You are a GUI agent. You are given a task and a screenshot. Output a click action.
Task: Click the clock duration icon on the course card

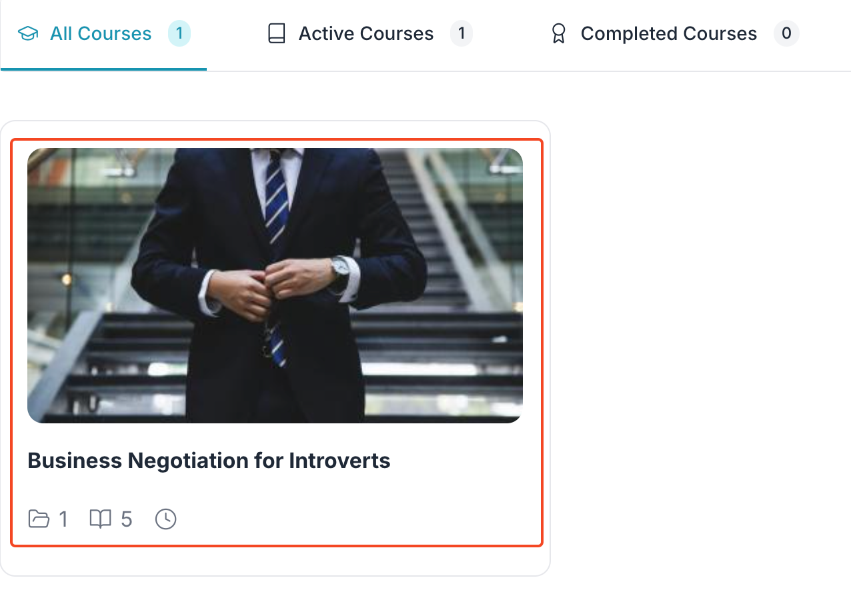(x=165, y=519)
